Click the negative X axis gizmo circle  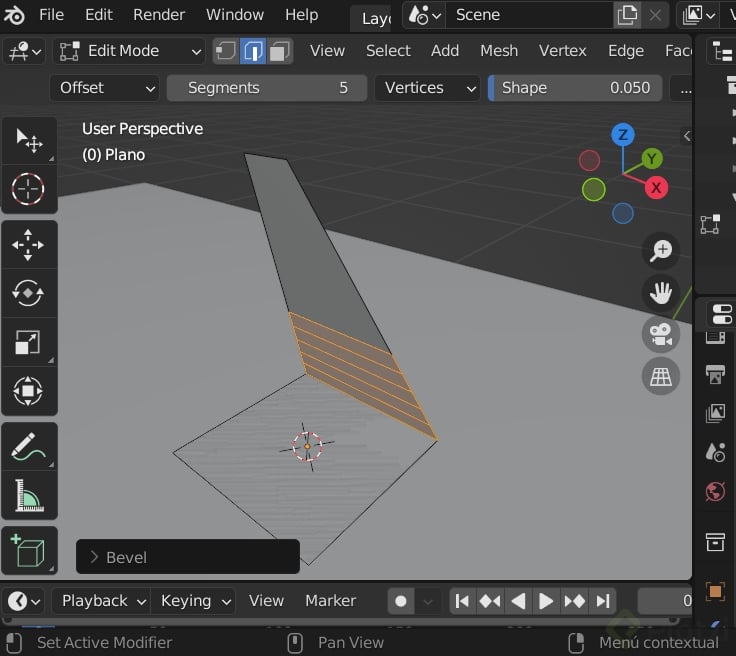click(x=589, y=161)
